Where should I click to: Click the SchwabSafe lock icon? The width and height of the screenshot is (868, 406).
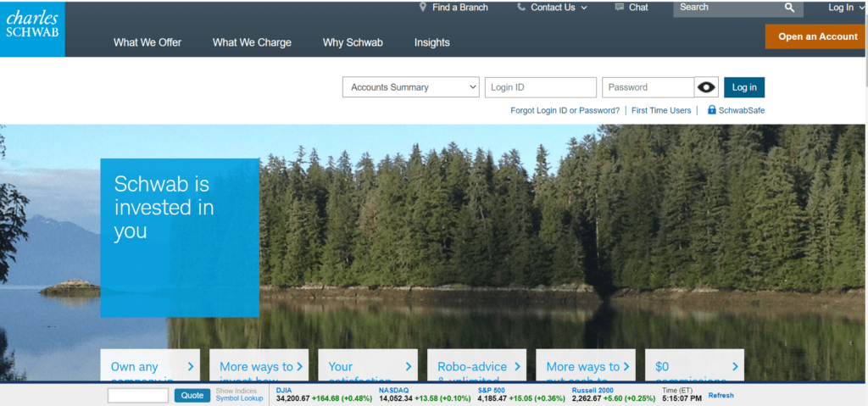point(712,109)
